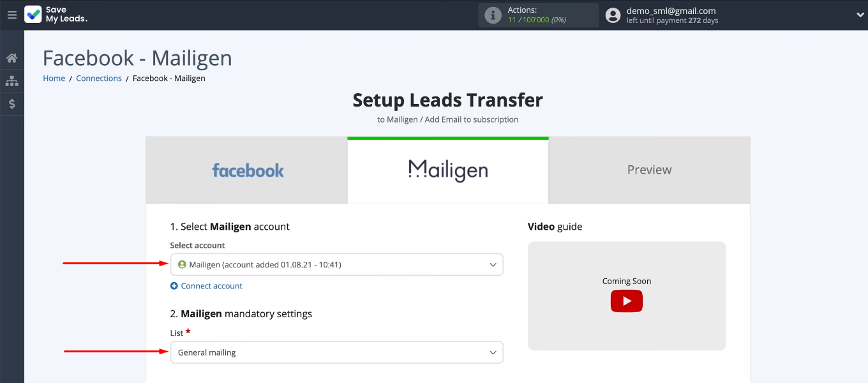The image size is (868, 383).
Task: Open the Connections breadcrumb link
Action: [99, 79]
